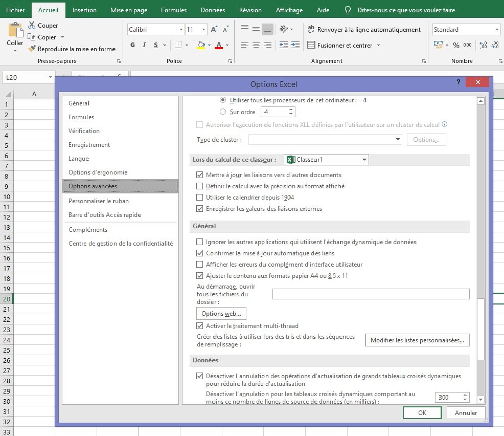Open the Standard number format dropdown
Screen dimensions: 504x436
click(497, 30)
